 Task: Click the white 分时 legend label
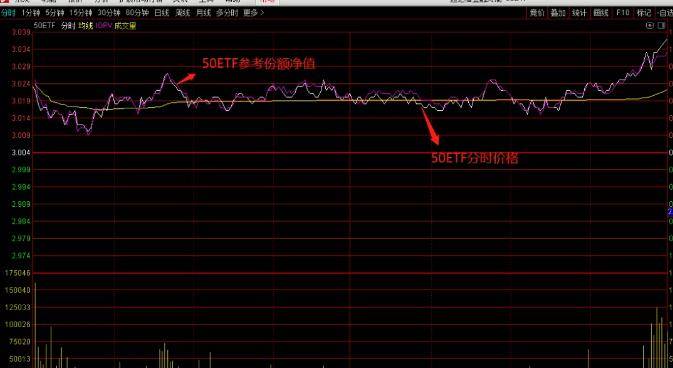(x=68, y=26)
